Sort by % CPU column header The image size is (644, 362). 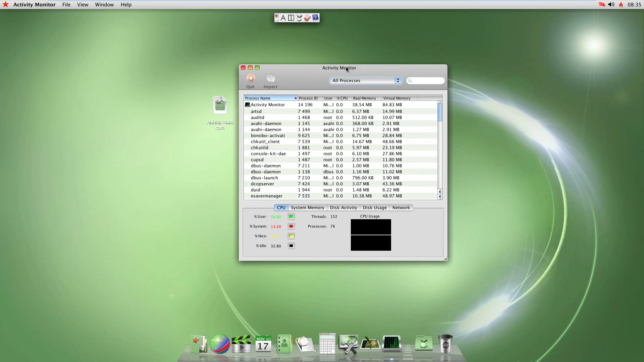click(x=343, y=98)
